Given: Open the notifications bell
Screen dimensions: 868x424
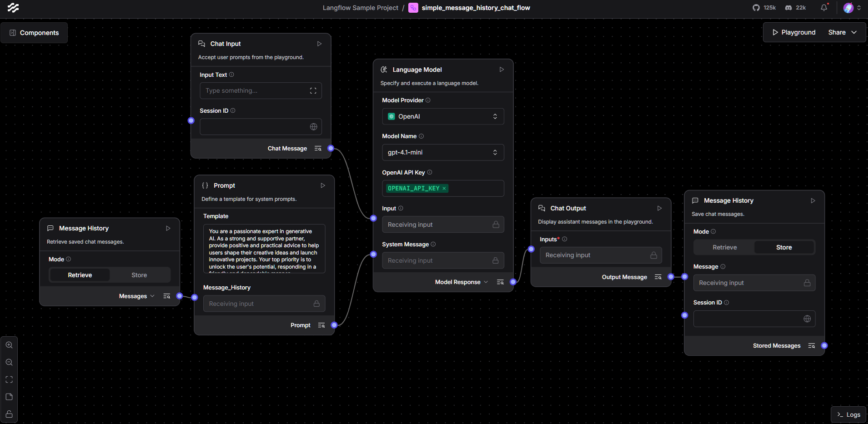Looking at the screenshot, I should pyautogui.click(x=823, y=8).
